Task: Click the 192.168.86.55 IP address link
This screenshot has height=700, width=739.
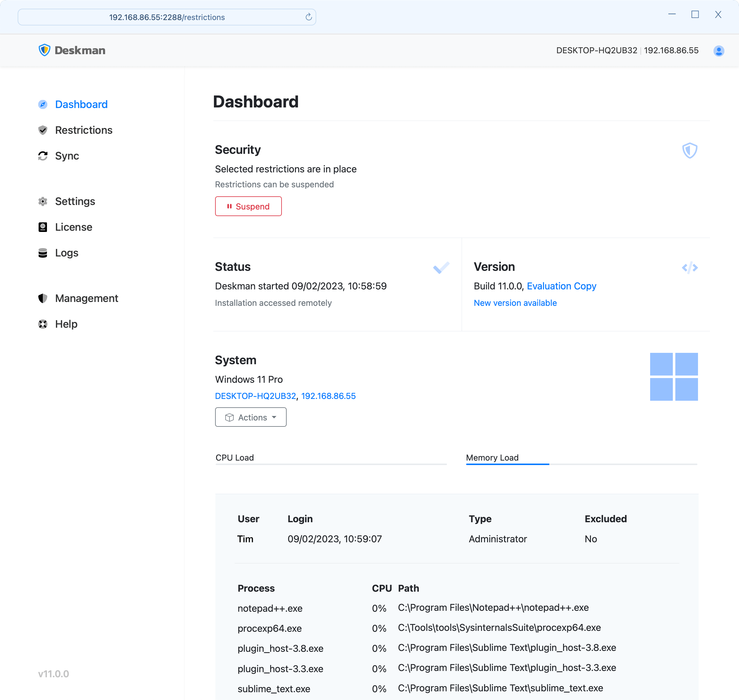Action: [x=328, y=395]
